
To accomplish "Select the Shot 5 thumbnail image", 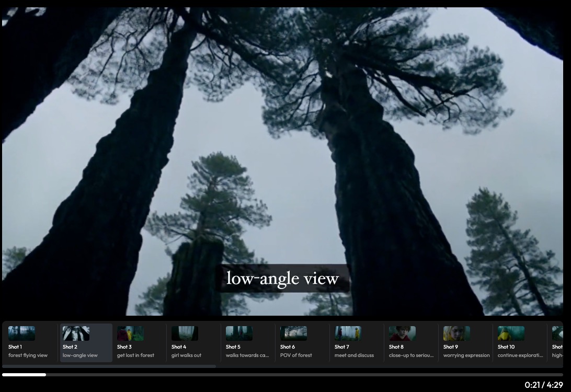I will [x=239, y=333].
